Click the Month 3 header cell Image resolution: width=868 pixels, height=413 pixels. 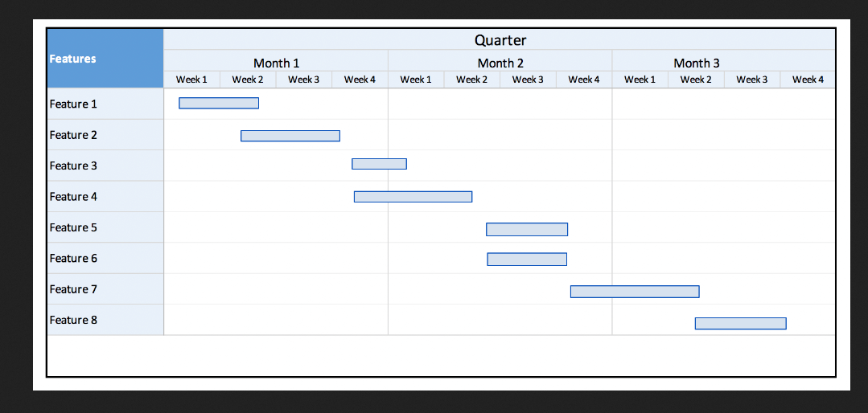[723, 63]
